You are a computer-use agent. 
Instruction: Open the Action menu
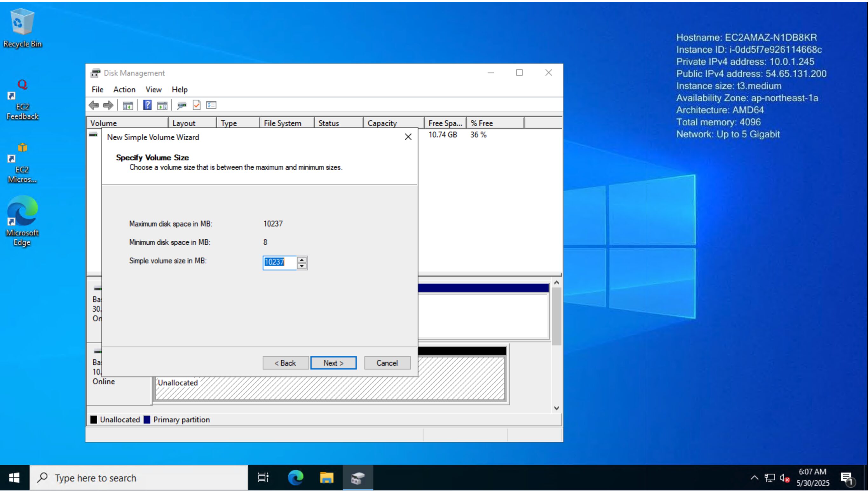click(124, 89)
